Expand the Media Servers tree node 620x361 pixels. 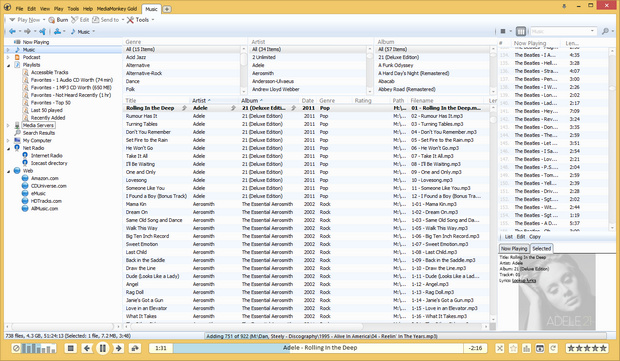pyautogui.click(x=8, y=125)
